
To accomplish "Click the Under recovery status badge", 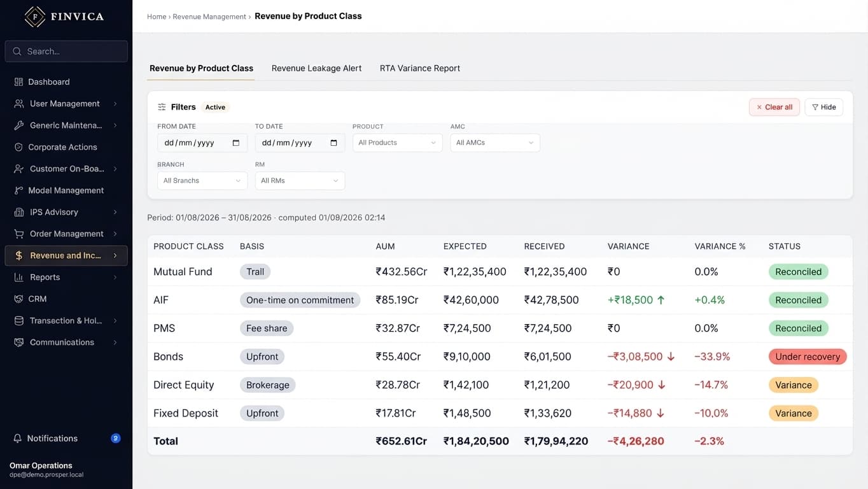I will coord(808,357).
